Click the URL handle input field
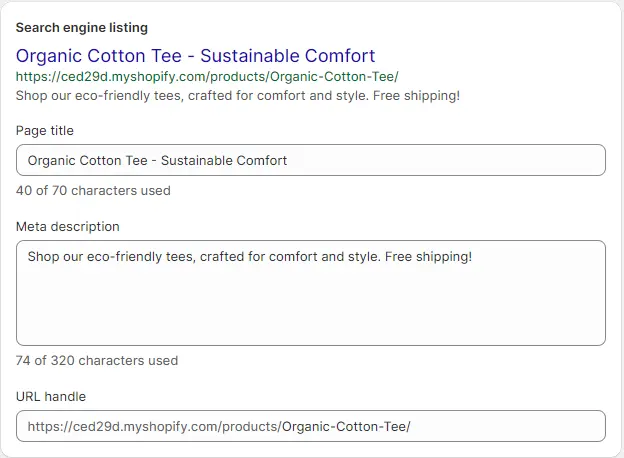This screenshot has width=624, height=458. [311, 426]
